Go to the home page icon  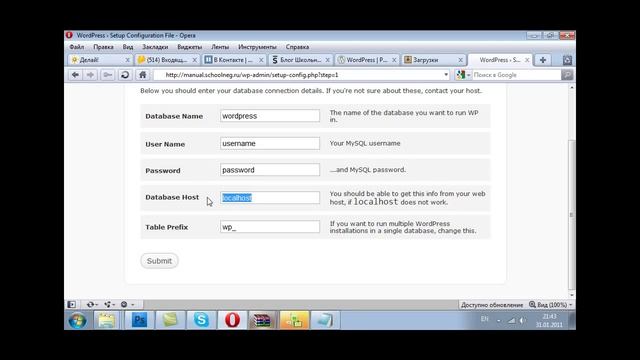click(142, 75)
